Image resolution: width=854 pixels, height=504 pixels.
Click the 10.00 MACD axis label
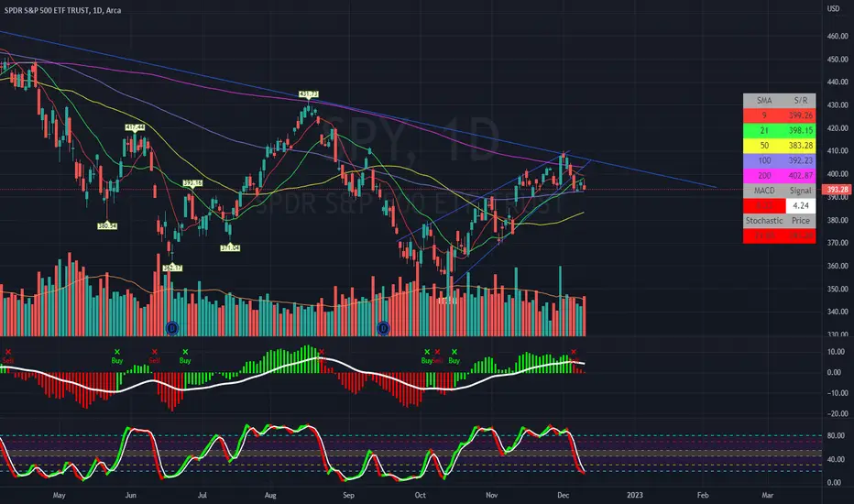(836, 352)
